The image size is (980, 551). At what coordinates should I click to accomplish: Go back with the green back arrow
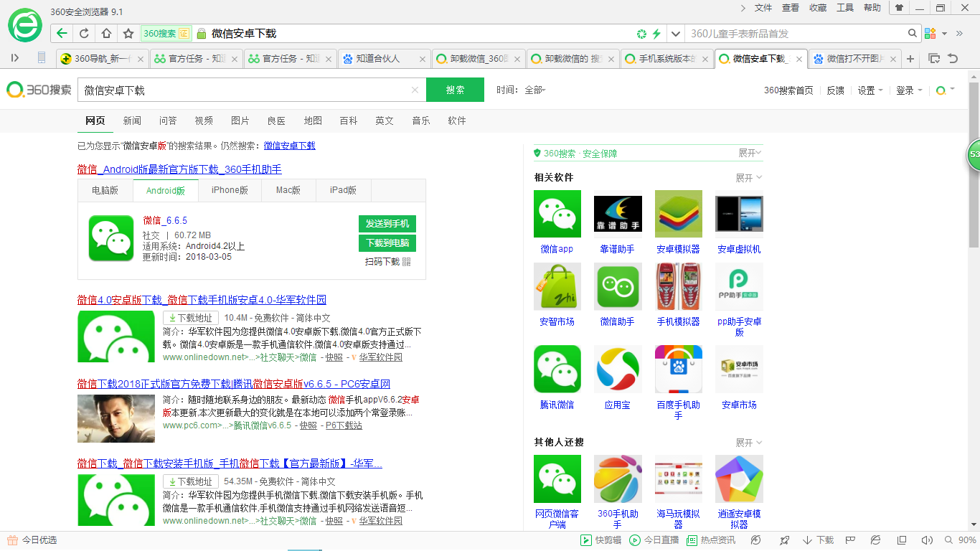pos(62,33)
